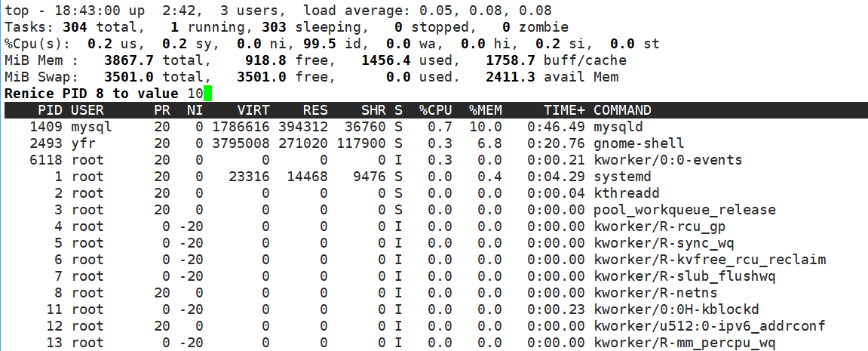Click the 6.8 %MEM value for gnome-shell
868x351 pixels.
tap(489, 143)
